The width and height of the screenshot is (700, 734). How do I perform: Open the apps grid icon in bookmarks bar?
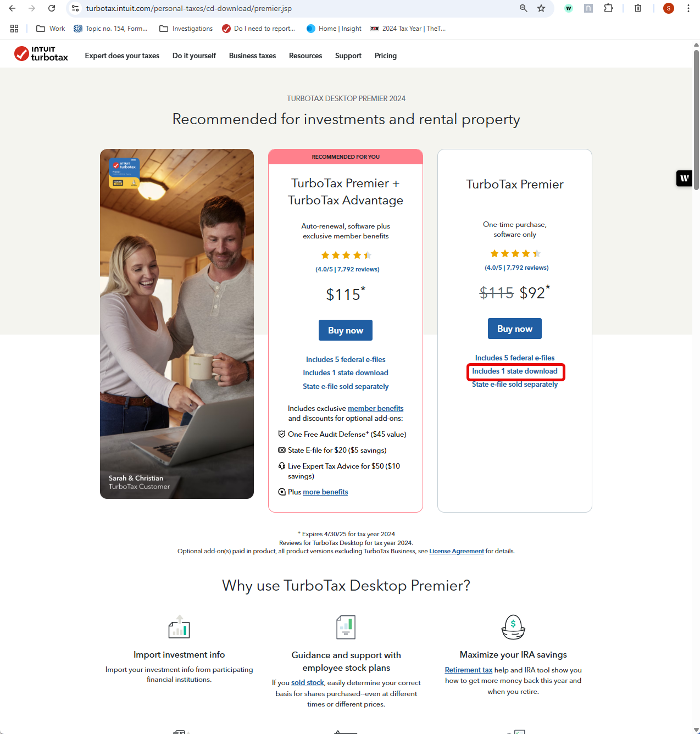[14, 29]
